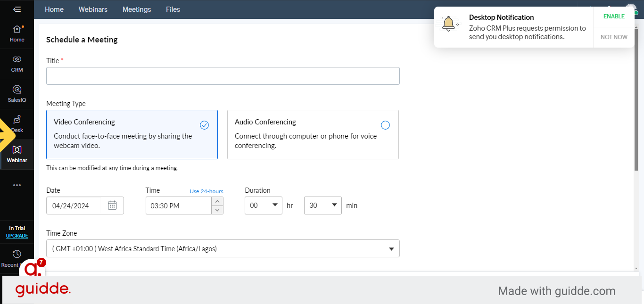The width and height of the screenshot is (644, 304).
Task: Click the UPGRADE link in sidebar
Action: pyautogui.click(x=17, y=236)
